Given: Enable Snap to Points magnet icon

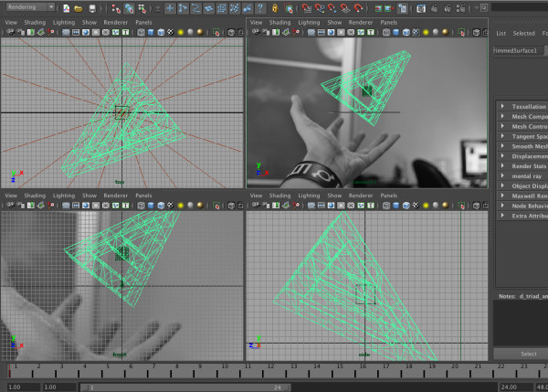Looking at the screenshot, I should click(x=332, y=8).
